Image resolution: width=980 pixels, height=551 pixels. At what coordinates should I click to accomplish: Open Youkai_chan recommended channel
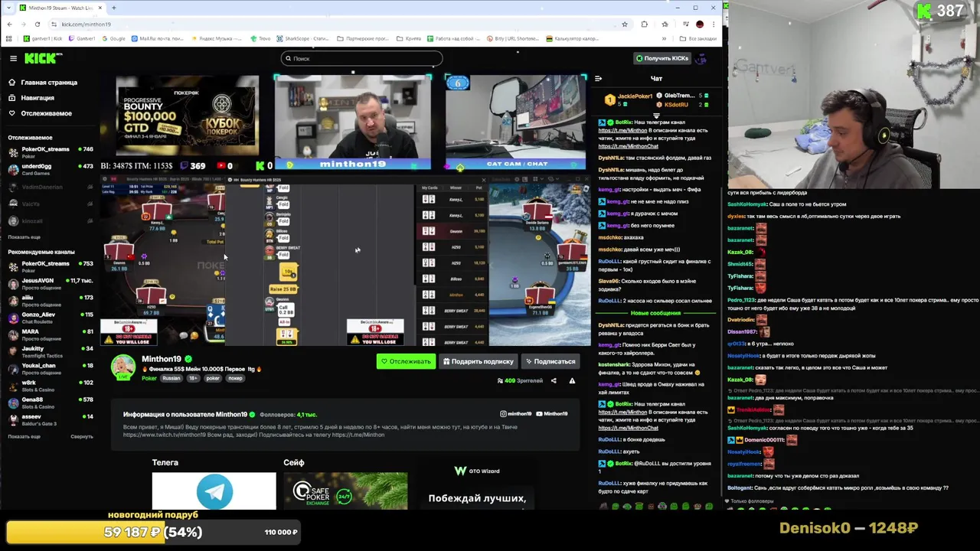coord(50,368)
